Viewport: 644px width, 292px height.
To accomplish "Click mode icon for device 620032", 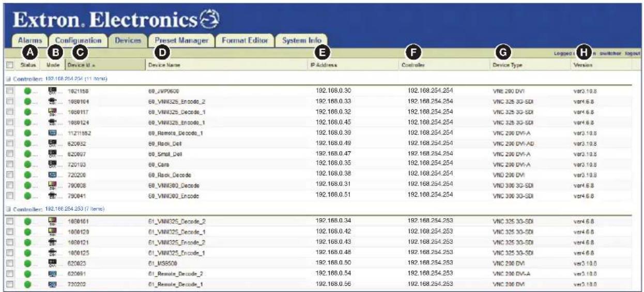I will click(x=52, y=144).
